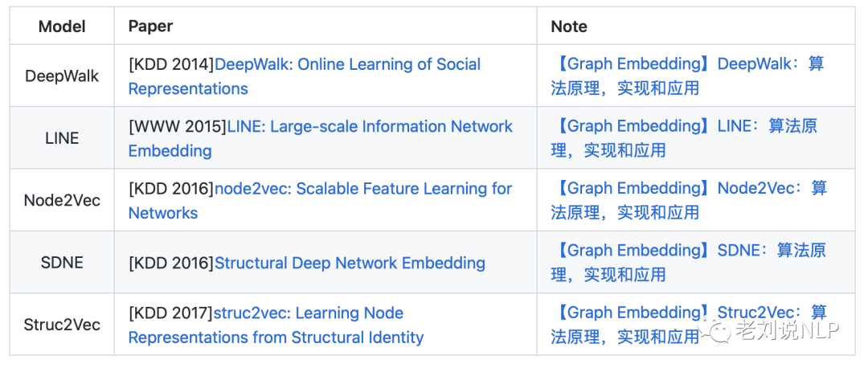Select the LINE model cell
This screenshot has height=368, width=868.
62,138
